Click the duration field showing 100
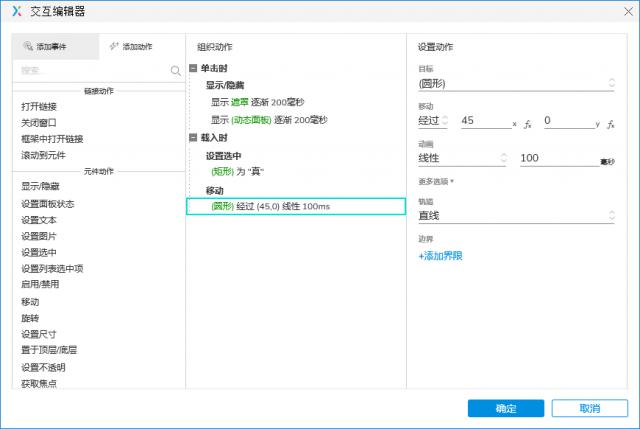640x429 pixels. click(x=556, y=158)
